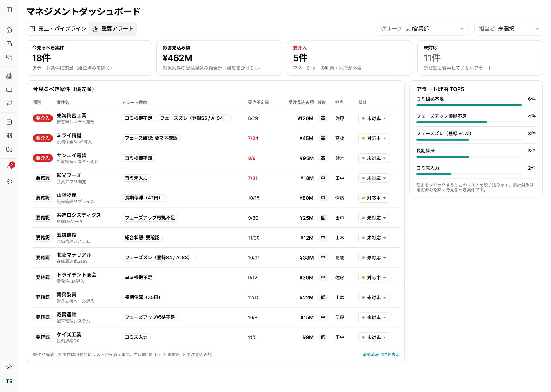Click the 受注予定日 column header

[x=258, y=103]
